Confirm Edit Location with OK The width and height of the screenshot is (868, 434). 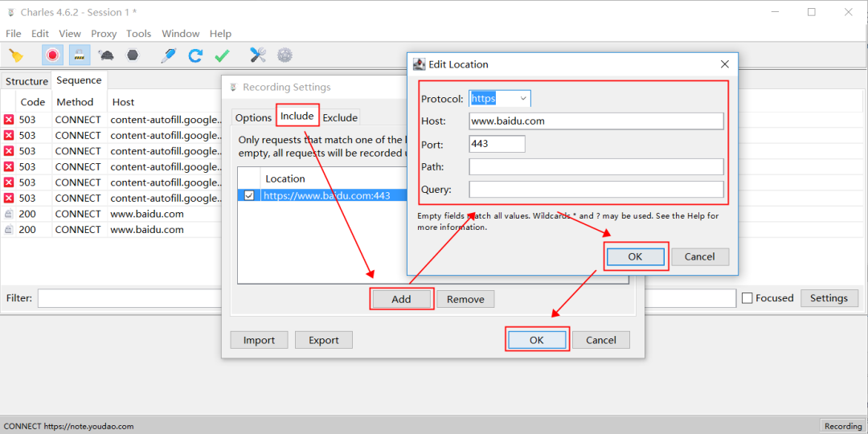pyautogui.click(x=636, y=257)
